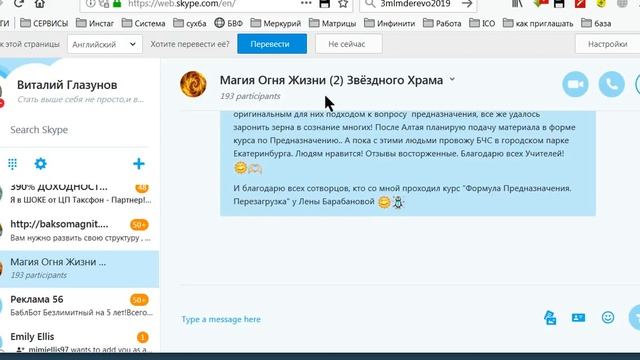Image resolution: width=640 pixels, height=360 pixels.
Task: Click 193 participants under the group title
Action: pyautogui.click(x=250, y=96)
